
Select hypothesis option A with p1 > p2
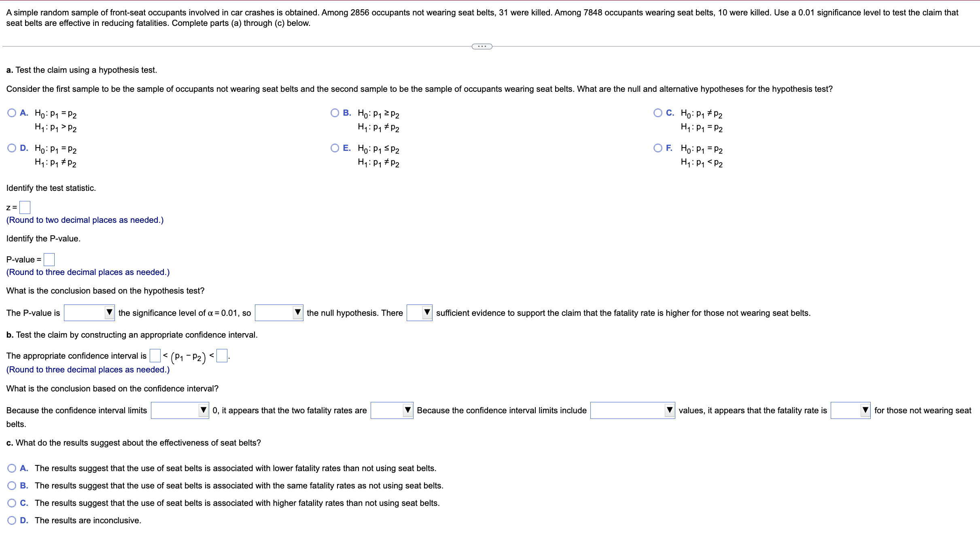[12, 113]
